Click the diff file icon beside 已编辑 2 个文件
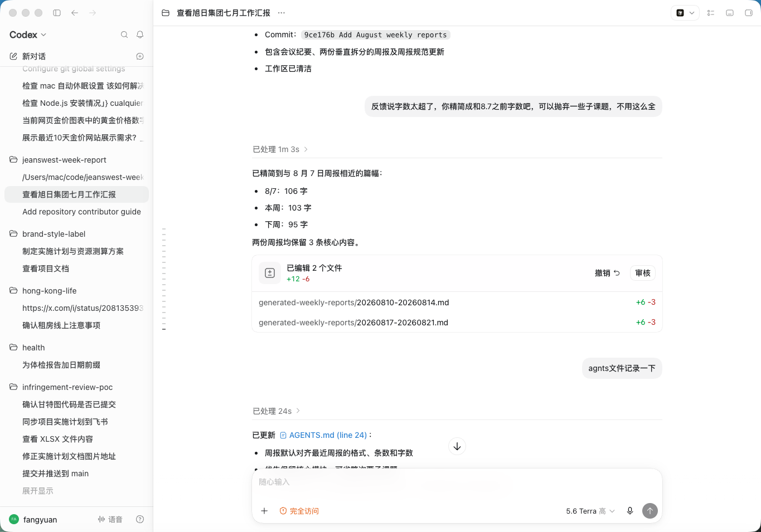Screen dimensions: 761x532 point(270,273)
